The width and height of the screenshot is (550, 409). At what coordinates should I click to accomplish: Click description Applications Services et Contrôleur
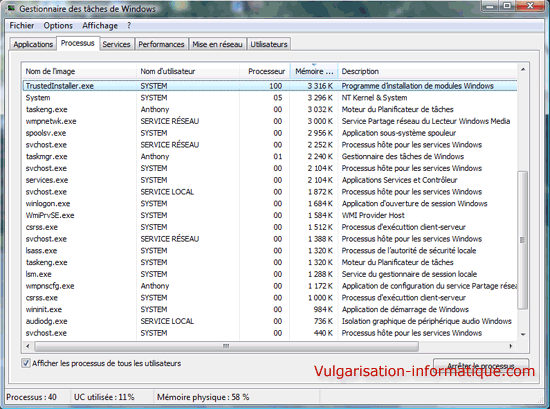[x=400, y=180]
